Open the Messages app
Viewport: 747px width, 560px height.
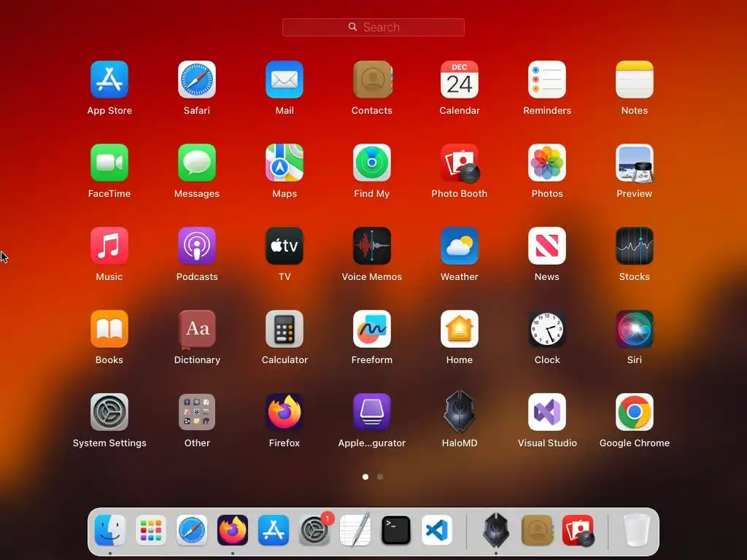tap(197, 163)
